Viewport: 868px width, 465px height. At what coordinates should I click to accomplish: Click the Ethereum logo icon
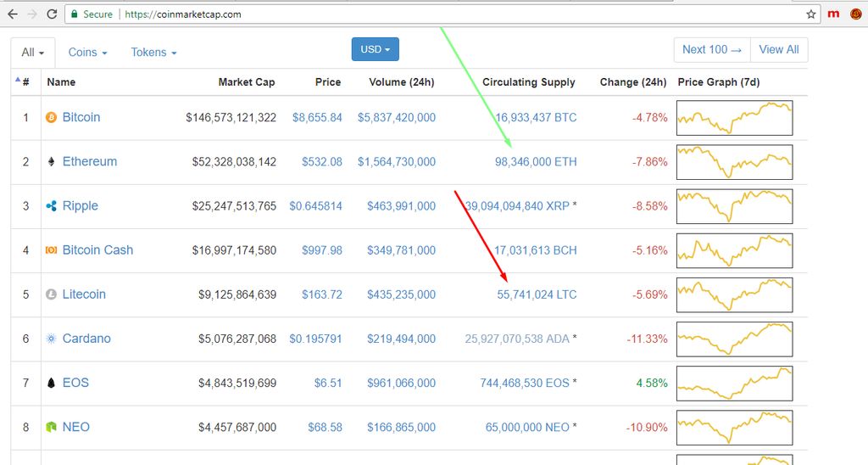point(51,162)
